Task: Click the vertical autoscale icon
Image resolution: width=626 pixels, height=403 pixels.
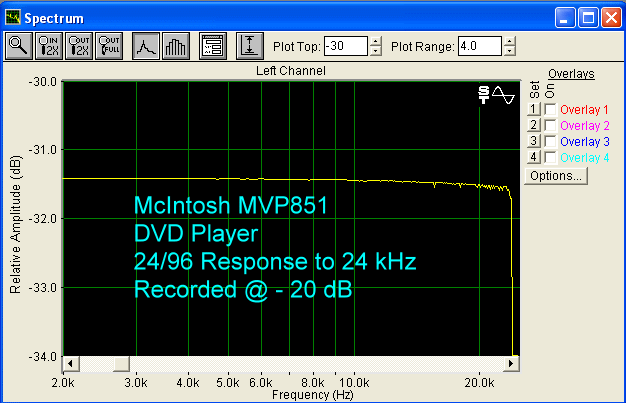Action: pos(249,46)
